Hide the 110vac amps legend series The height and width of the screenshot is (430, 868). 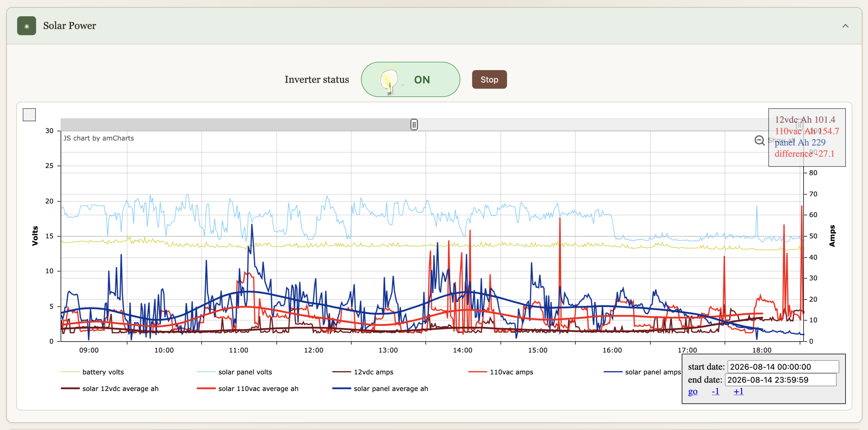[x=500, y=372]
